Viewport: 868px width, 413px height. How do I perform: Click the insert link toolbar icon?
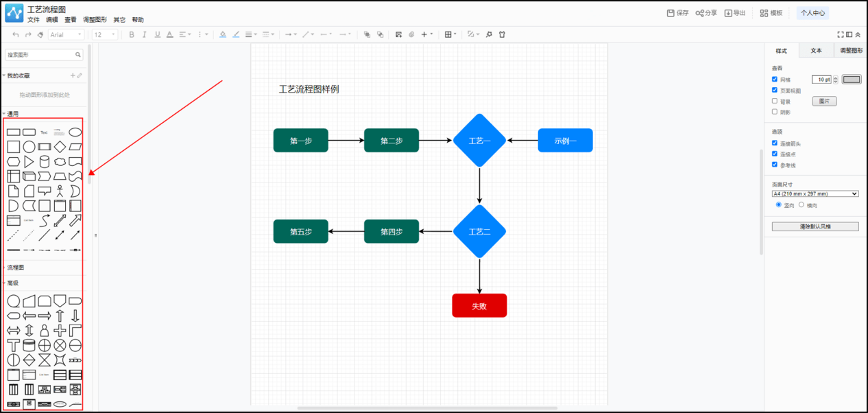[x=411, y=34]
